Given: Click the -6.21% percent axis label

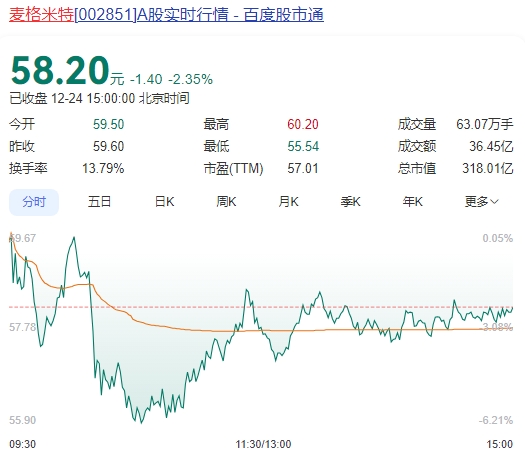Looking at the screenshot, I should pos(496,420).
